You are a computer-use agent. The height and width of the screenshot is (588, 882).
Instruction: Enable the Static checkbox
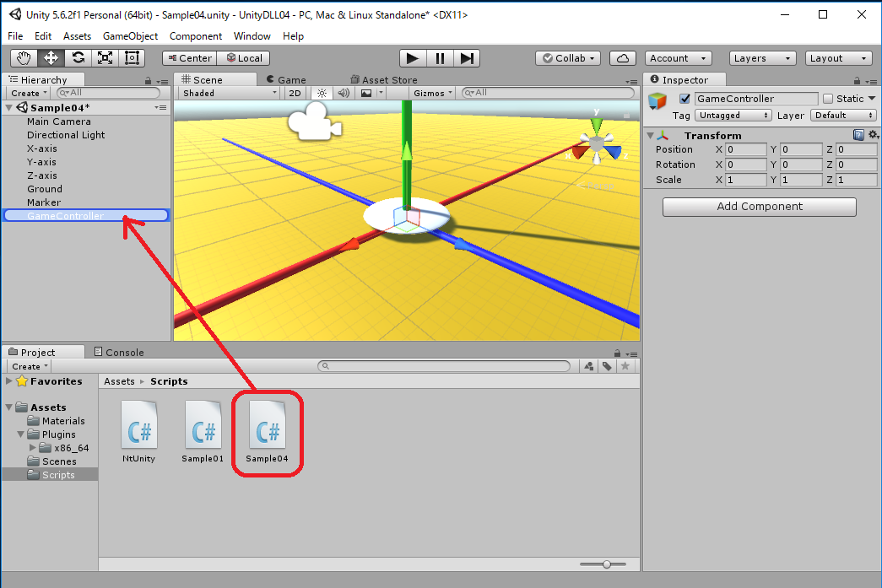828,99
